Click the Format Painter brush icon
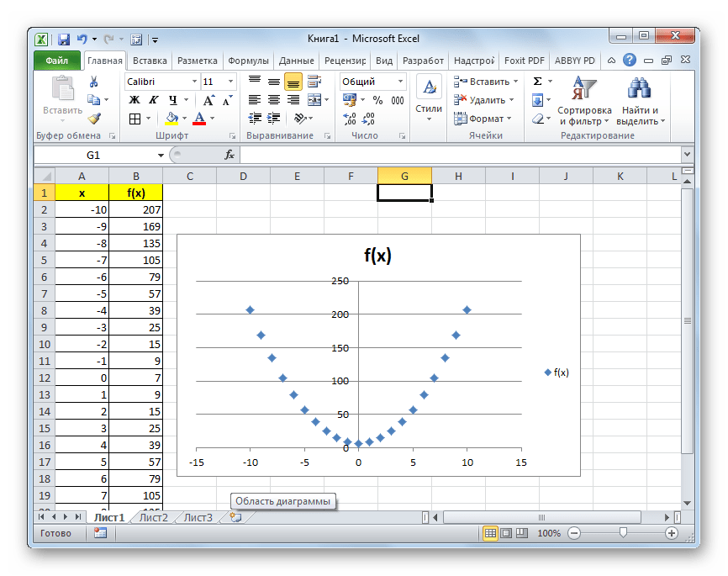This screenshot has height=576, width=728. (93, 119)
